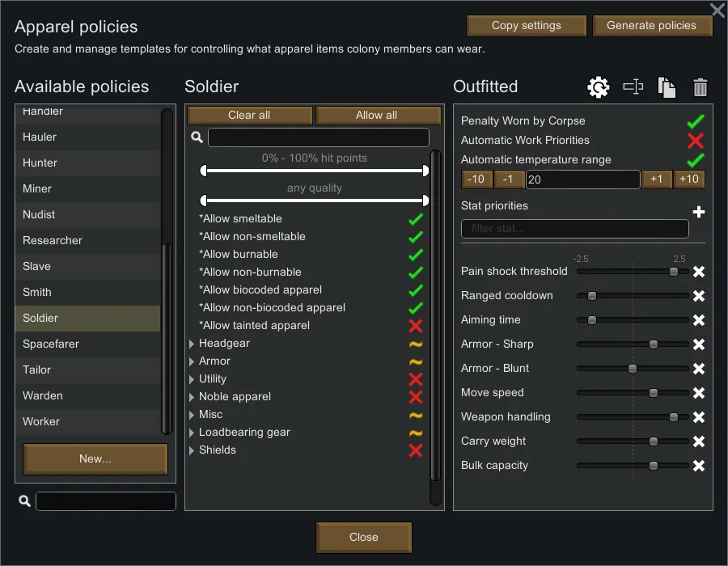Click the Clear all button

pyautogui.click(x=249, y=115)
